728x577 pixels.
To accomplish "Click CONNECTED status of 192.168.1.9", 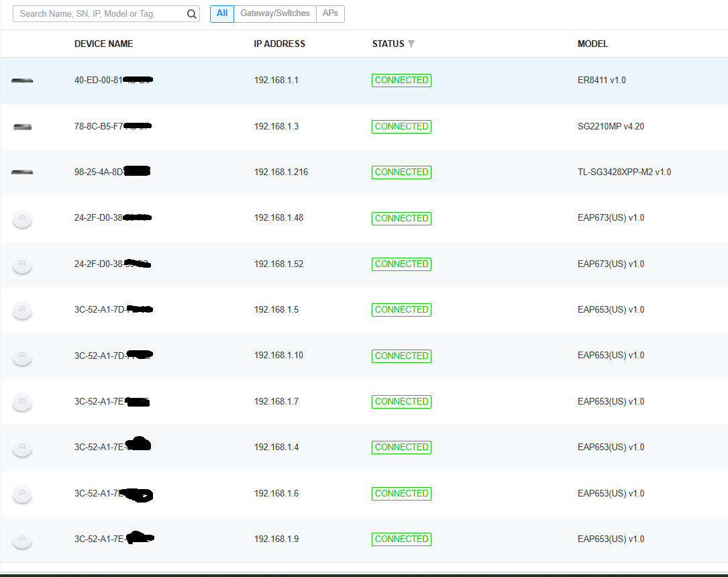I will (401, 539).
